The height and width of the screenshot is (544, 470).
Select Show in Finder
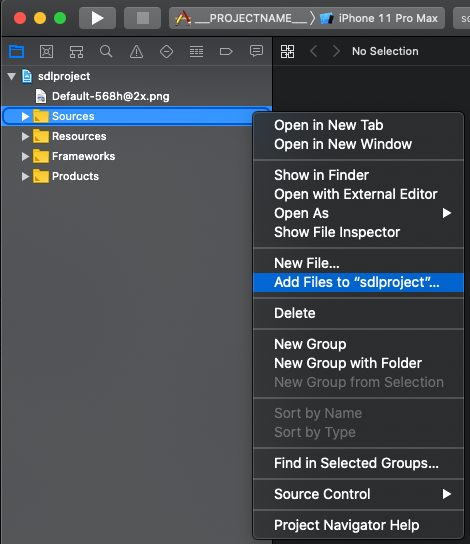[x=358, y=175]
